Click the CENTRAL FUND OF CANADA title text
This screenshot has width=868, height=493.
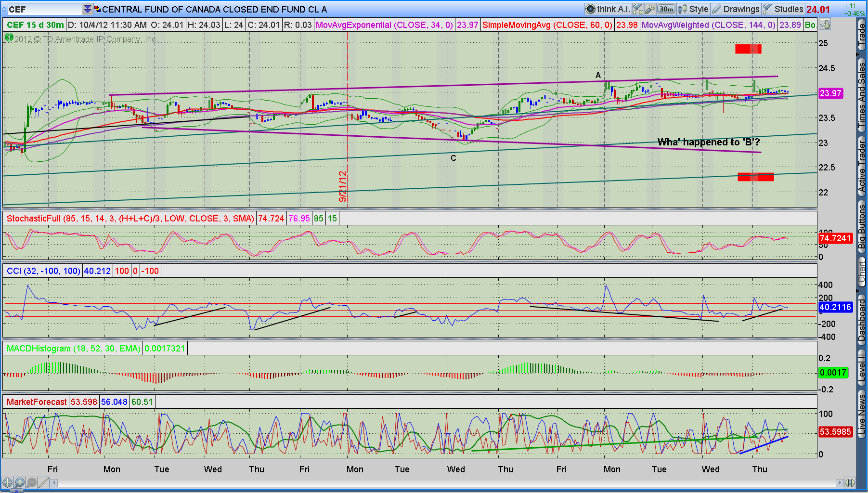point(214,10)
